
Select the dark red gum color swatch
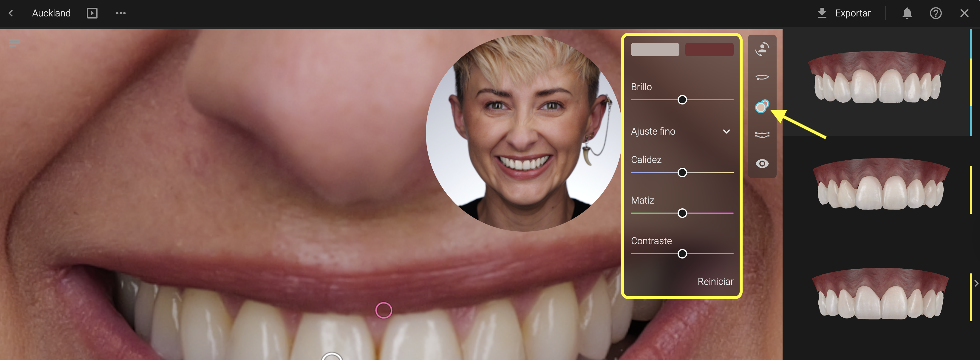[x=709, y=50]
